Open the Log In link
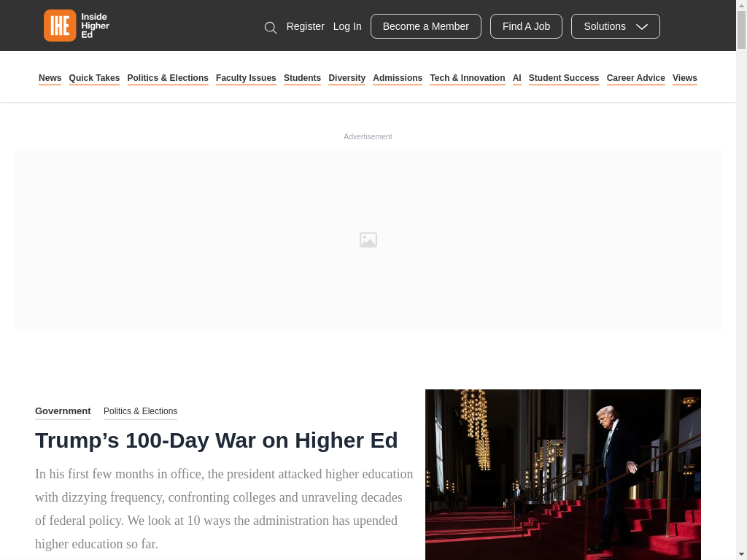Image resolution: width=747 pixels, height=560 pixels. (347, 27)
